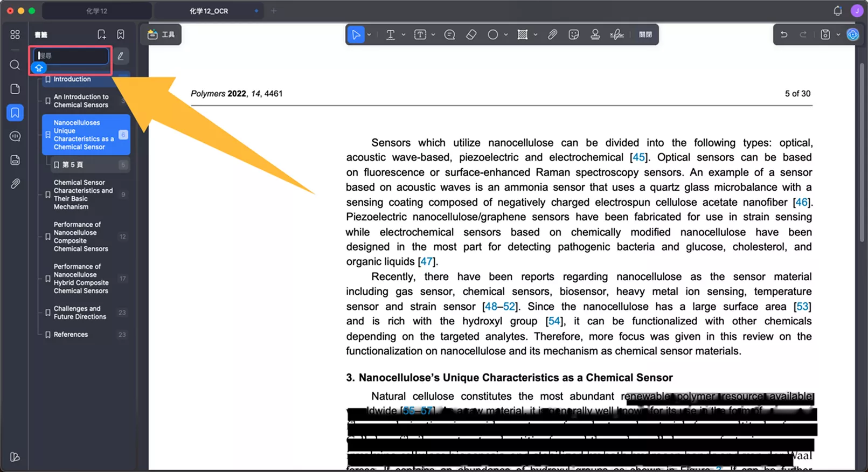
Task: Click the bookmark edit pencil button
Action: pyautogui.click(x=121, y=56)
